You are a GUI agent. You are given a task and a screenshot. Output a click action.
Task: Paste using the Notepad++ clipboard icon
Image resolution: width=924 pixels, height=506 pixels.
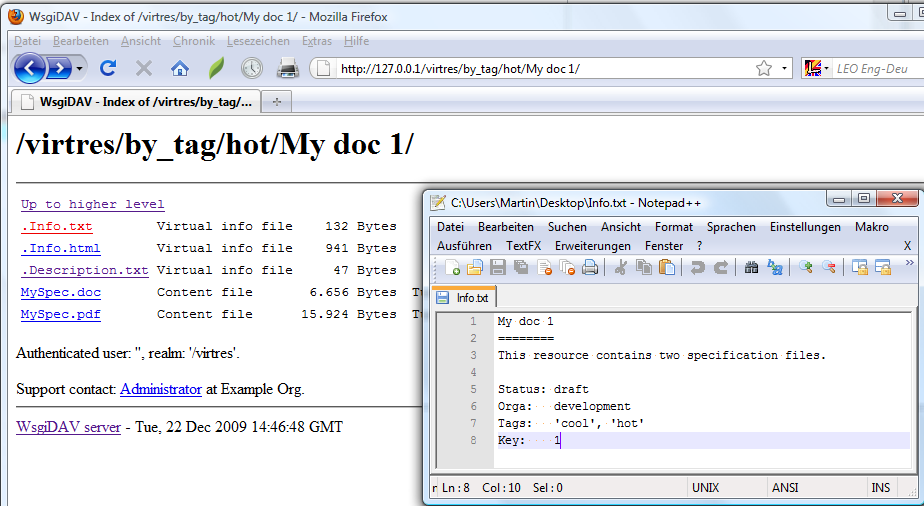coord(666,267)
